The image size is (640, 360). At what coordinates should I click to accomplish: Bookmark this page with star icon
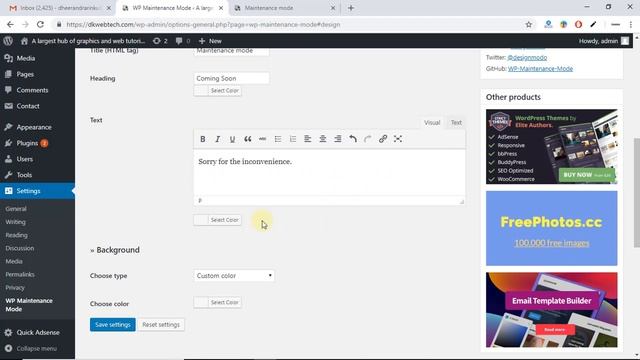tap(529, 24)
